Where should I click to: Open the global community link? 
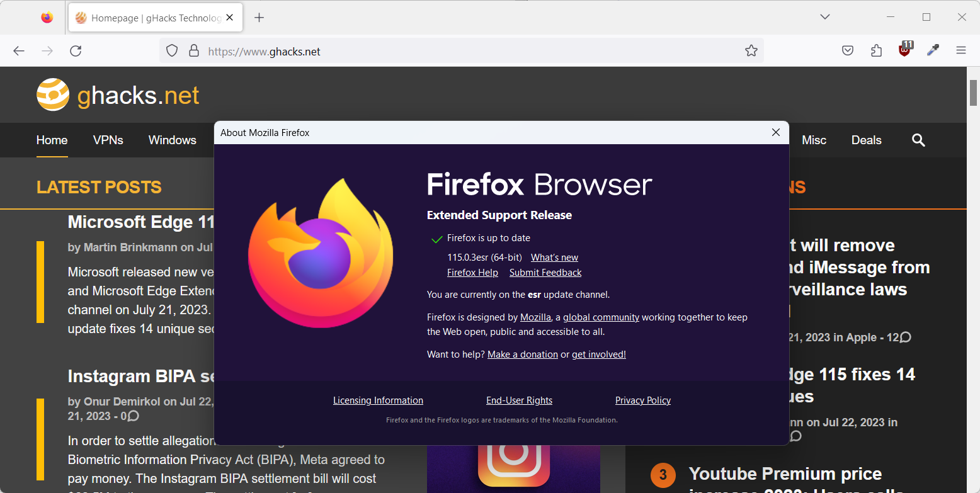(x=601, y=317)
